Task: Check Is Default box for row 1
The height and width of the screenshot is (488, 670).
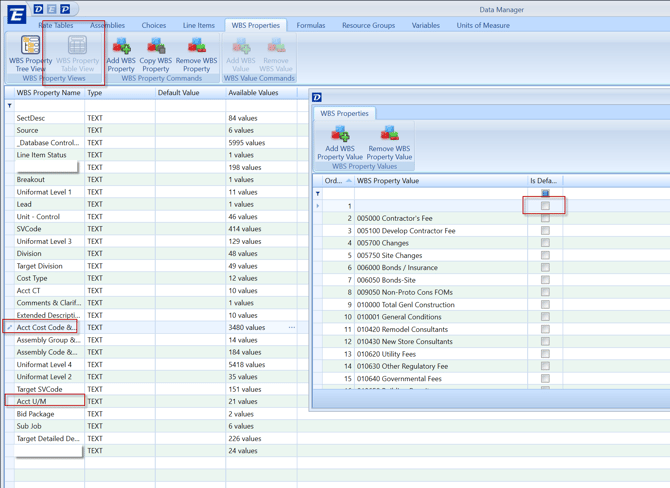Action: coord(545,206)
